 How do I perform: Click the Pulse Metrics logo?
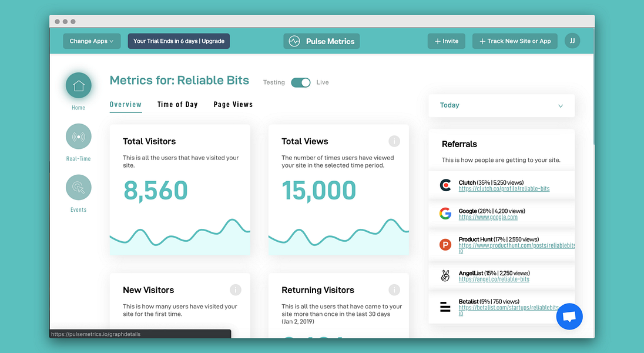tap(321, 41)
